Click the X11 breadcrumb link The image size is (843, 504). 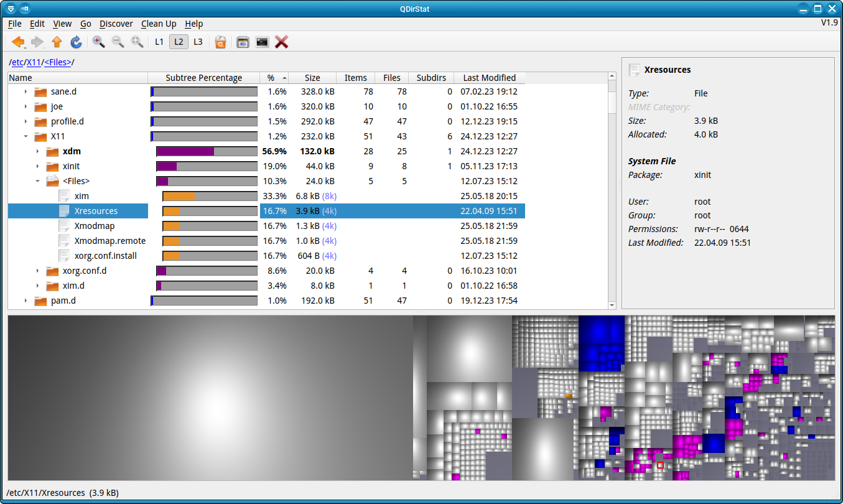pos(34,62)
